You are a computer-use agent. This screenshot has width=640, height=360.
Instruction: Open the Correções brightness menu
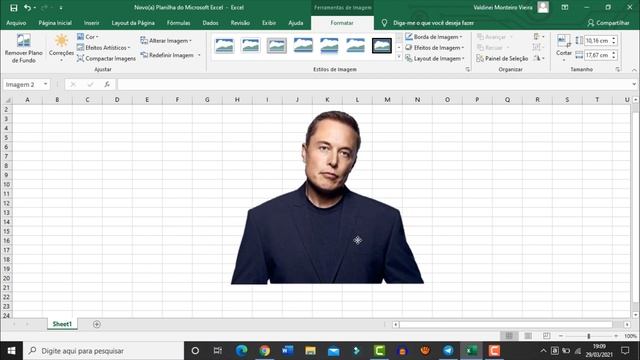(61, 48)
